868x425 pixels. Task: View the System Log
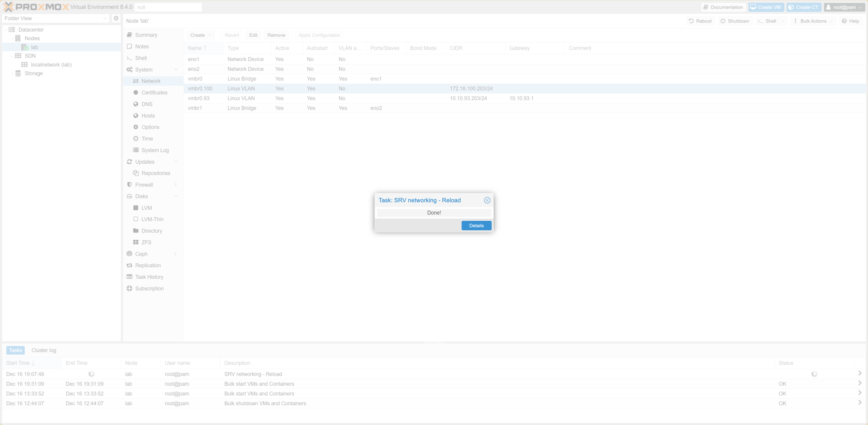click(155, 150)
